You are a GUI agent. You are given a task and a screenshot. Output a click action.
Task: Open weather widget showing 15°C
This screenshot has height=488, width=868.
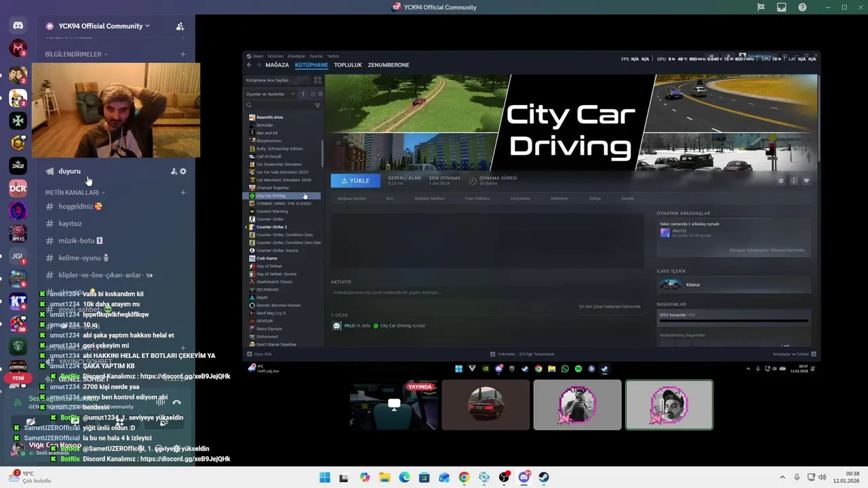(x=31, y=477)
